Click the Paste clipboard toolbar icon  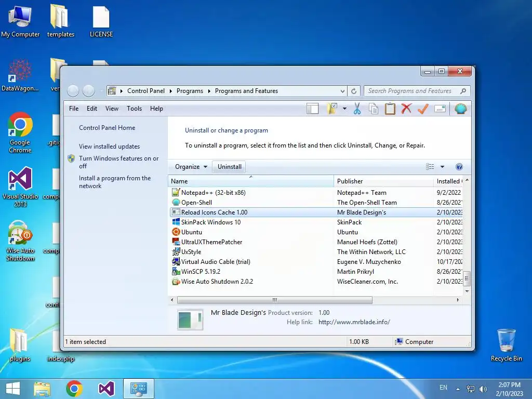tap(390, 109)
